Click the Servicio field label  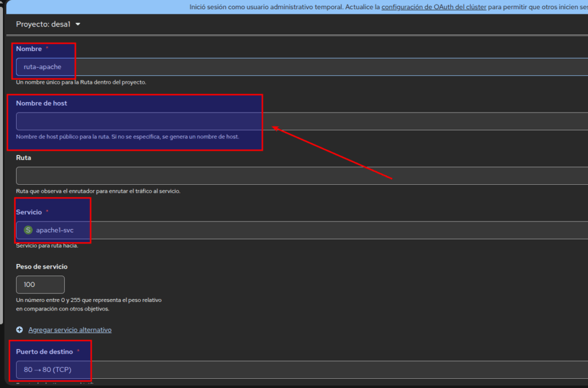point(29,212)
